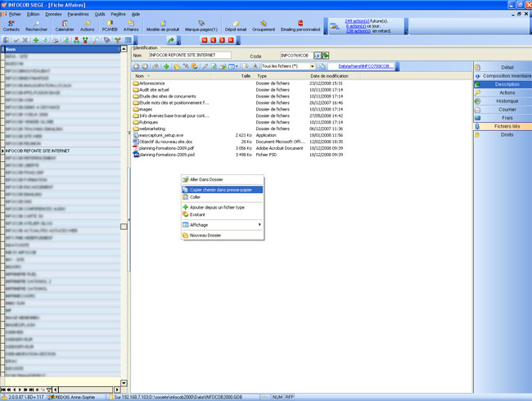The height and width of the screenshot is (401, 532).
Task: Expand the file toolbar overflow arrow
Action: [397, 68]
